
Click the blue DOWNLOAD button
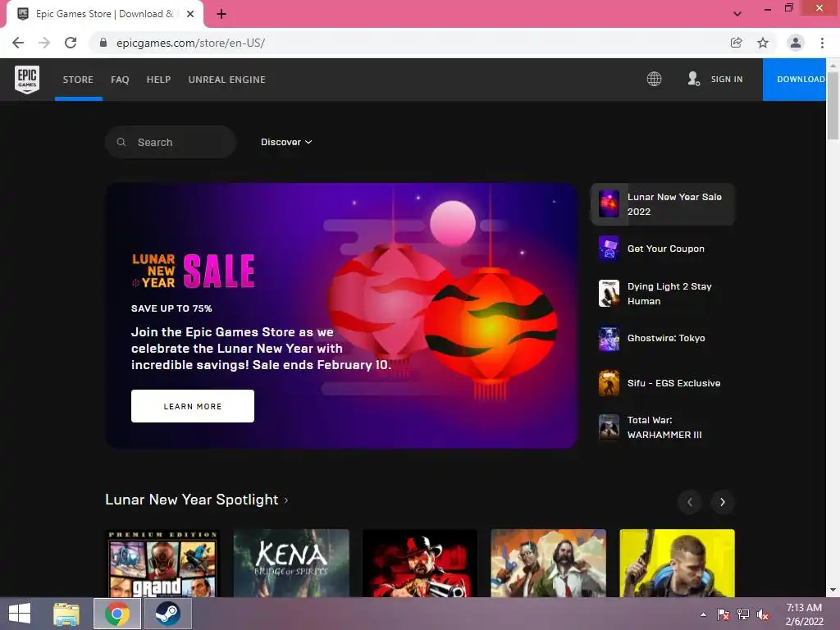pyautogui.click(x=795, y=80)
